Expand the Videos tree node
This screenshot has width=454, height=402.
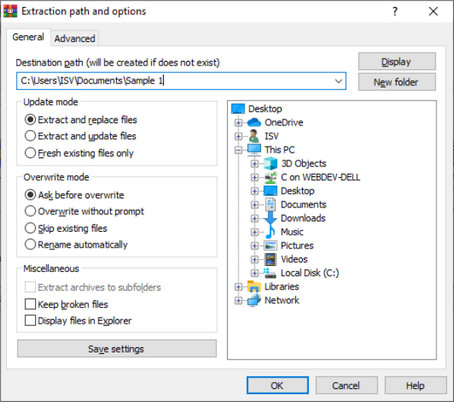255,259
